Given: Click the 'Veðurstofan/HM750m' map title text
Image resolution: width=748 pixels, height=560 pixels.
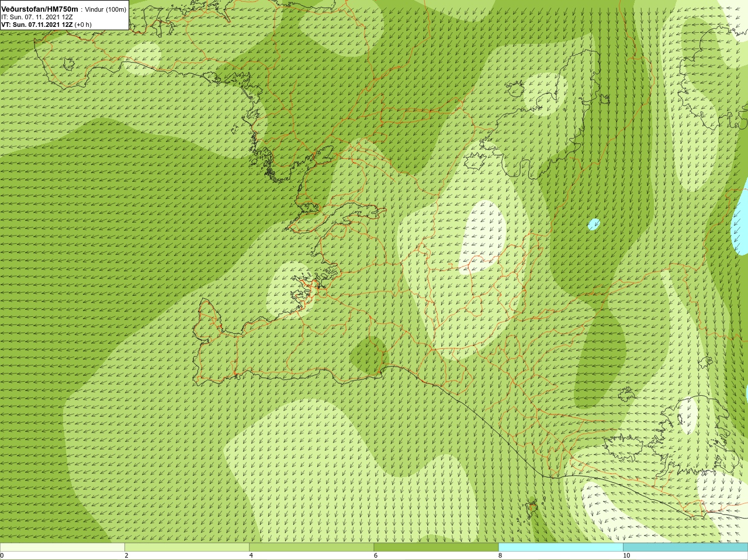Looking at the screenshot, I should [x=40, y=9].
